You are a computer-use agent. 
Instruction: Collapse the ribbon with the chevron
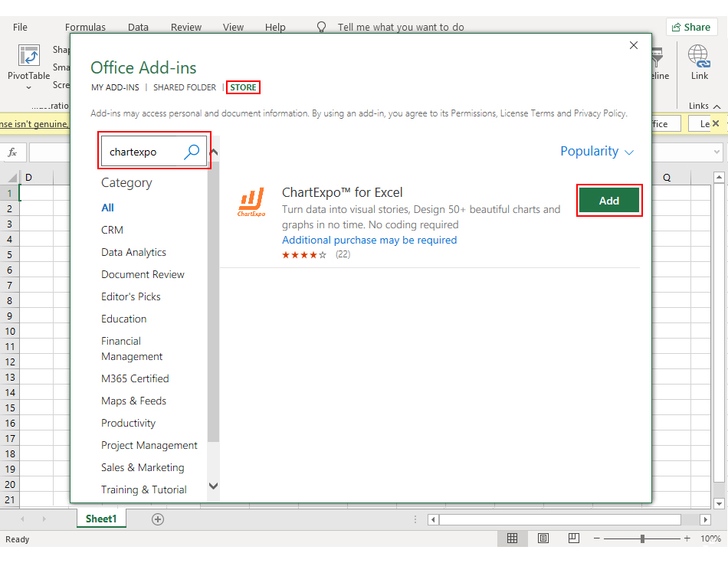click(717, 106)
